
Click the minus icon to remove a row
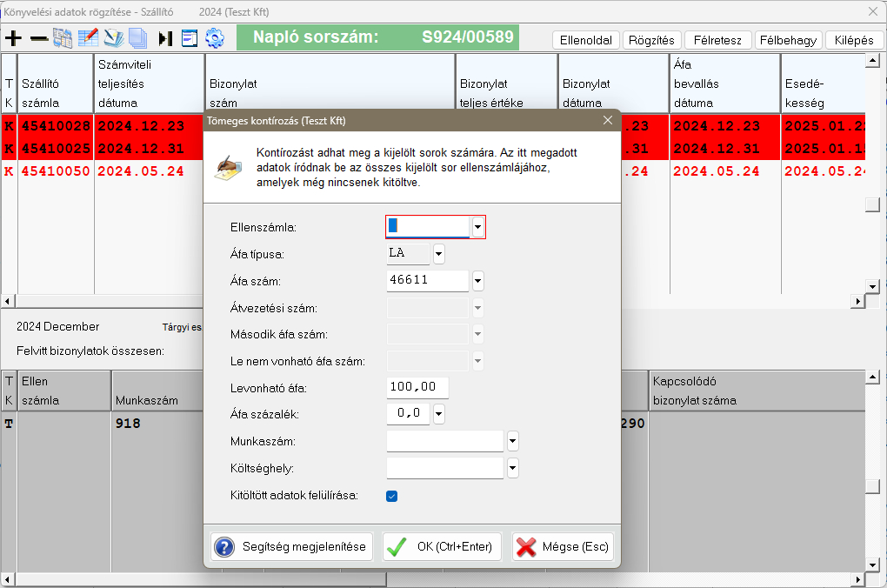tap(39, 38)
